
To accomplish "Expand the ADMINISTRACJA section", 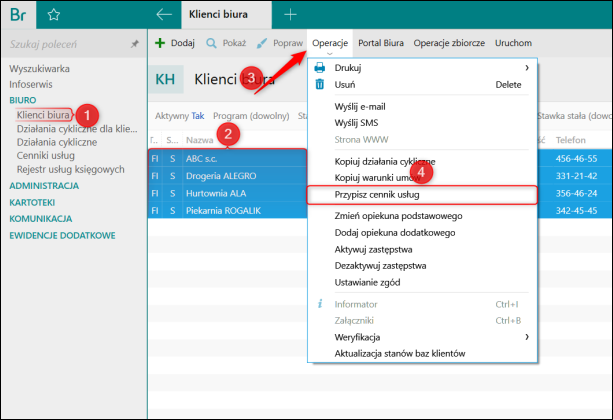I will [x=44, y=185].
